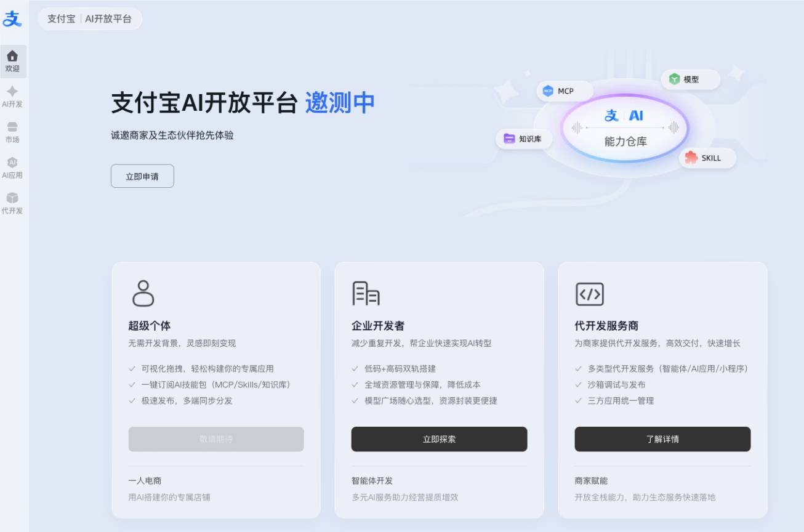Screen dimensions: 804x532
Task: Click the 超级个体 person icon
Action: (x=143, y=293)
